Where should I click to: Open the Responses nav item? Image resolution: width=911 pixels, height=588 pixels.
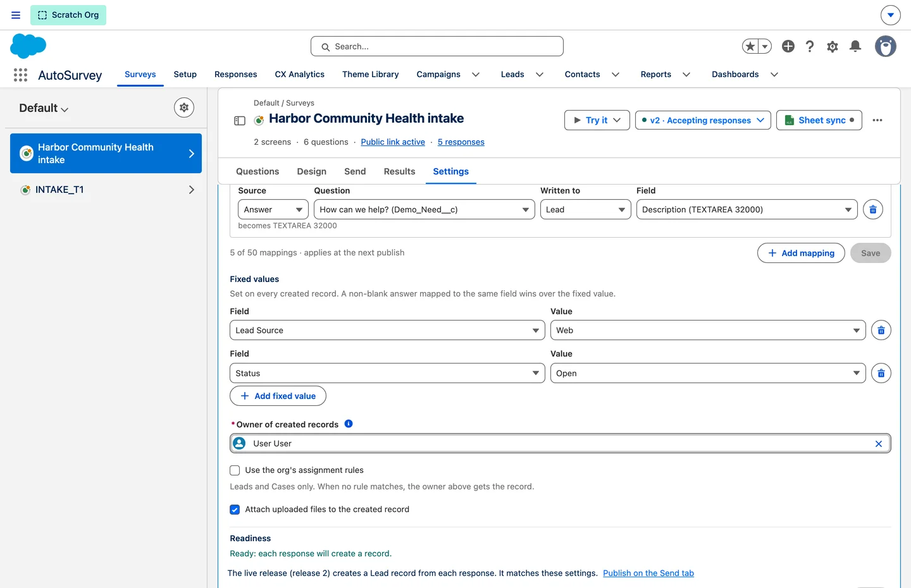coord(236,75)
